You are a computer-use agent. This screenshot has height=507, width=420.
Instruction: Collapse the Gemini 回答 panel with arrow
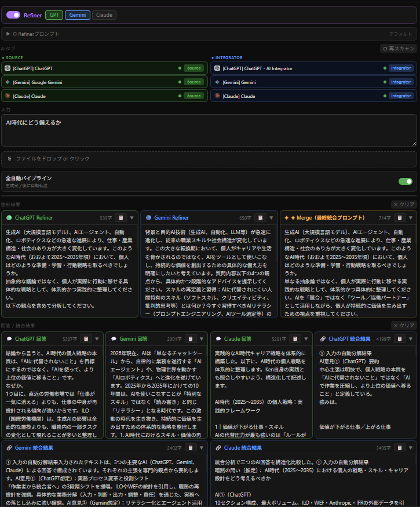(202, 339)
